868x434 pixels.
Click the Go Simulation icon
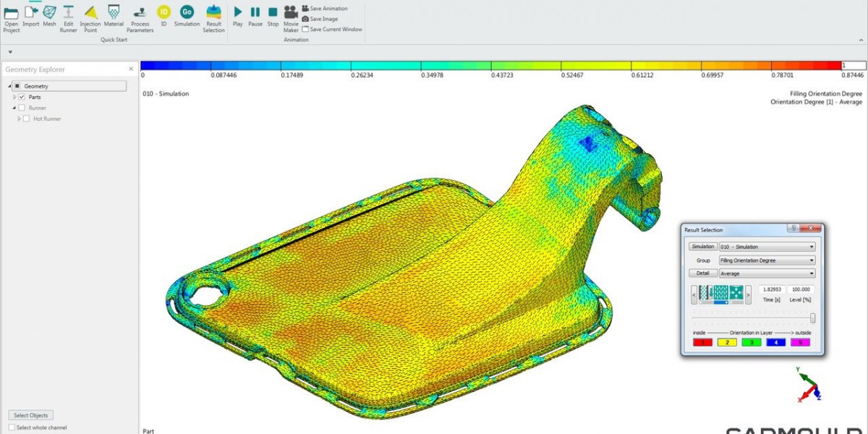[187, 12]
